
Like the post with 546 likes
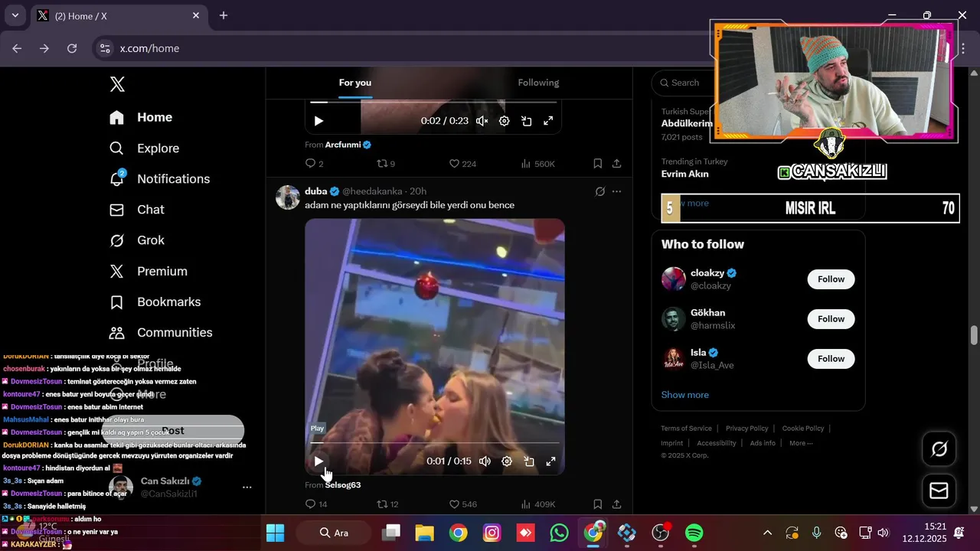[x=462, y=504]
